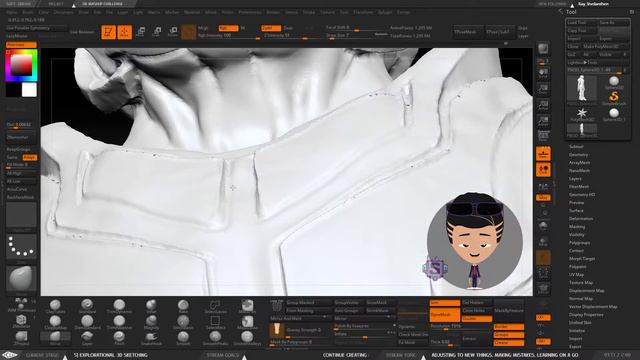Adjust the Rgb Intensity slider
Viewport: 640px width, 360px height.
click(229, 36)
